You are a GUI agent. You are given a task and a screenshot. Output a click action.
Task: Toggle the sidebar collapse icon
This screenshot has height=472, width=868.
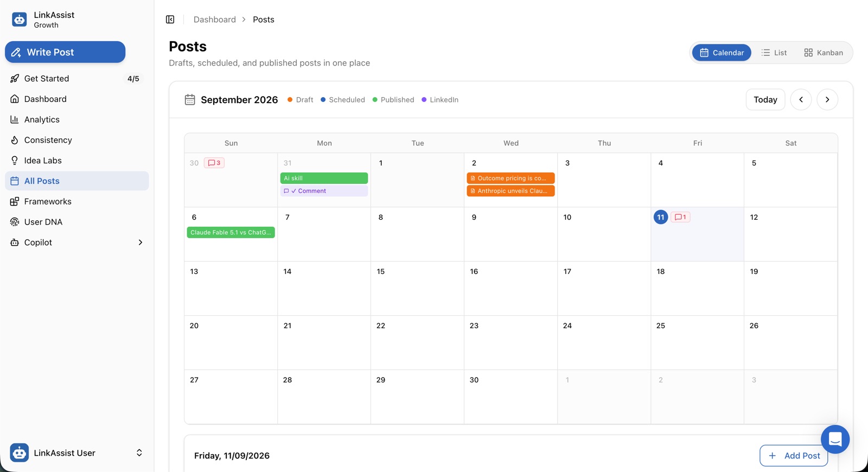pos(170,20)
